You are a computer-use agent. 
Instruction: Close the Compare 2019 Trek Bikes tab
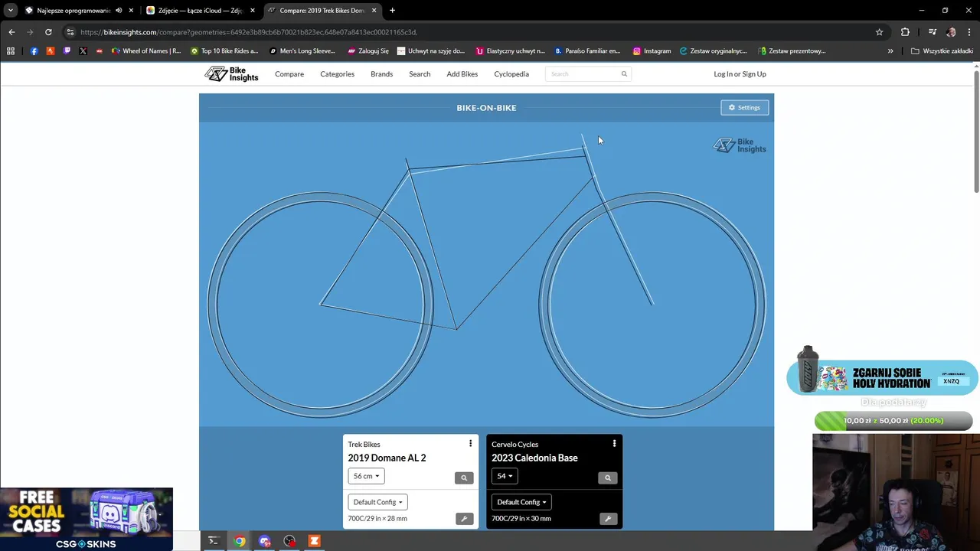(x=374, y=11)
